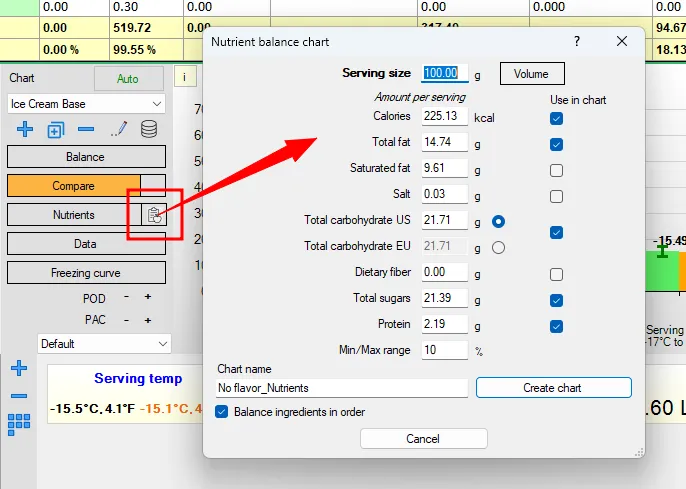The height and width of the screenshot is (489, 686).
Task: Enable Saturated fat use in chart checkbox
Action: 556,170
